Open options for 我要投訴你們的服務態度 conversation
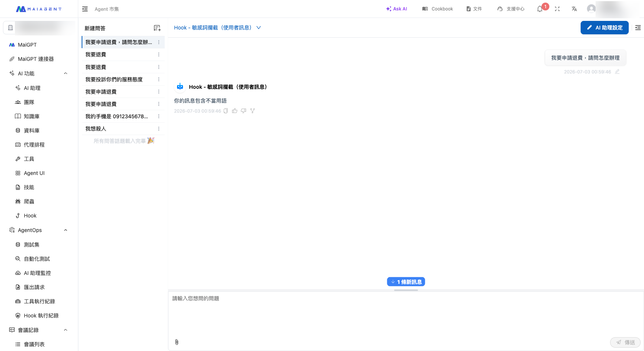The width and height of the screenshot is (644, 351). (x=159, y=79)
